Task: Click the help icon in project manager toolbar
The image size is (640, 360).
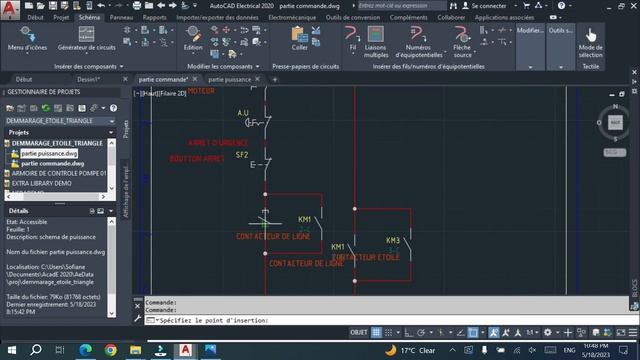Action: click(x=113, y=108)
